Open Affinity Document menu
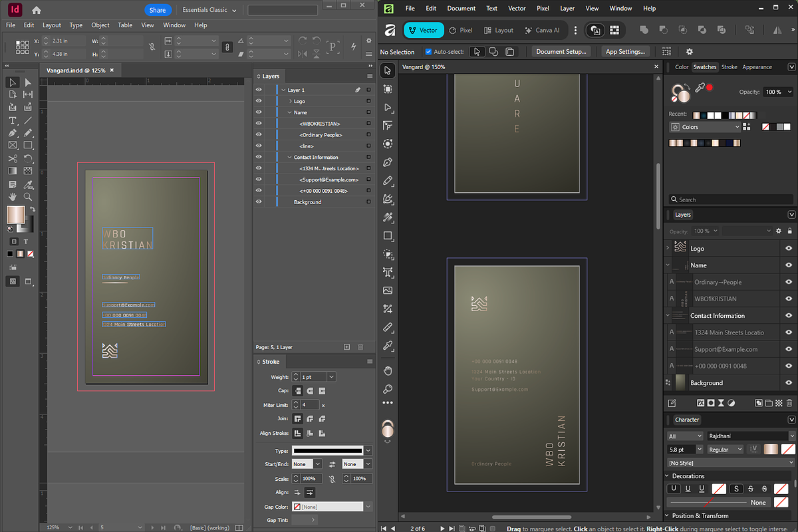The image size is (798, 532). [x=462, y=9]
